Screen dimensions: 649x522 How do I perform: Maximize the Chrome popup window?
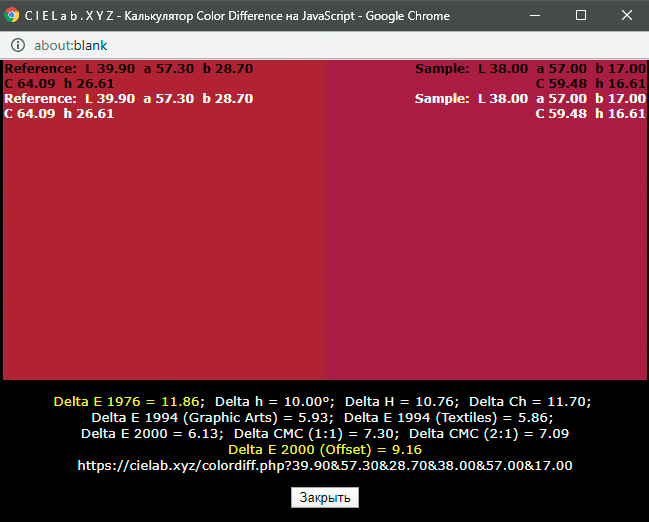click(581, 15)
